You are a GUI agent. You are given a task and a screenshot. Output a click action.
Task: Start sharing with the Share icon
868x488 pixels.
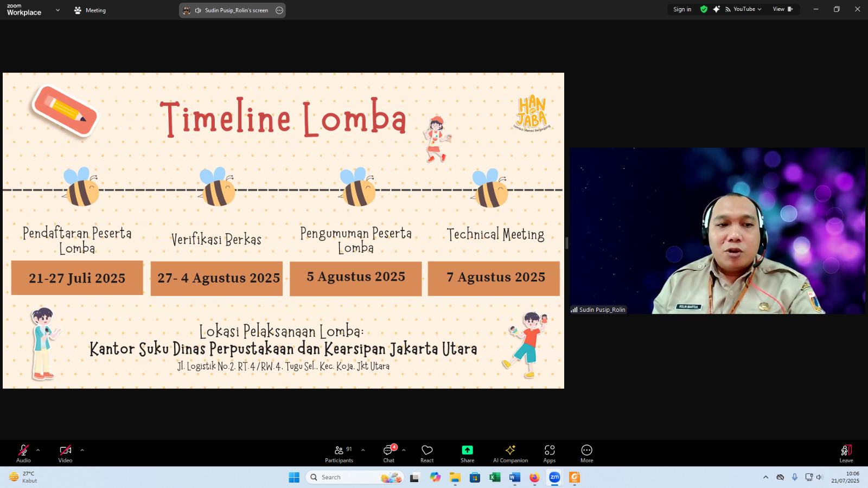467,453
